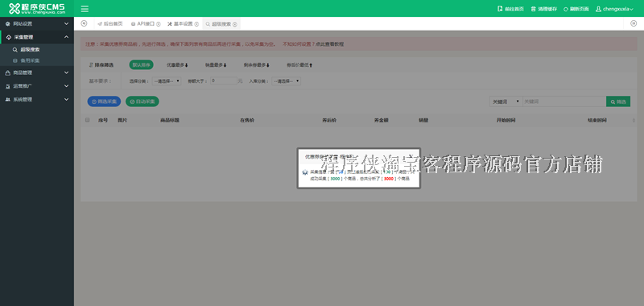Close the API接口 tab
644x306 pixels.
point(159,24)
